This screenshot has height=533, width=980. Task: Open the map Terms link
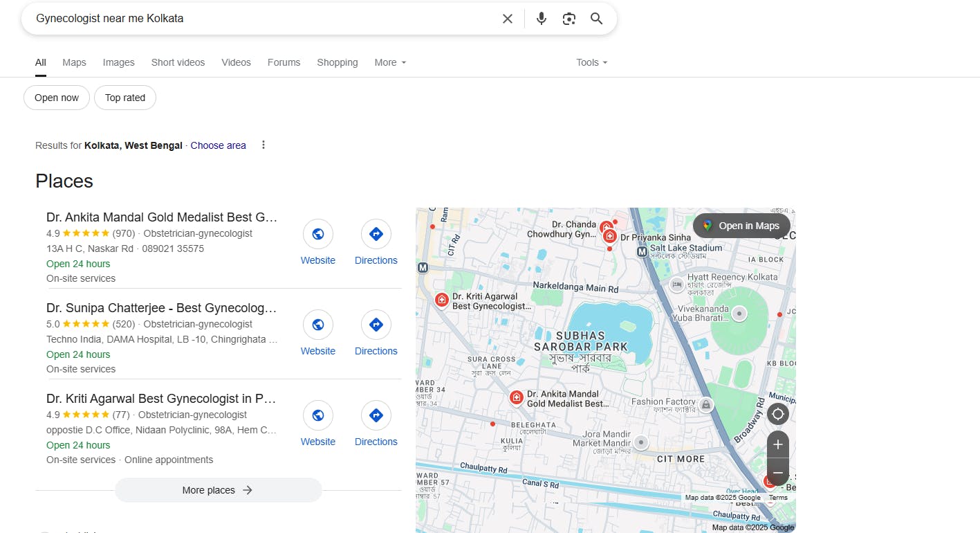778,498
